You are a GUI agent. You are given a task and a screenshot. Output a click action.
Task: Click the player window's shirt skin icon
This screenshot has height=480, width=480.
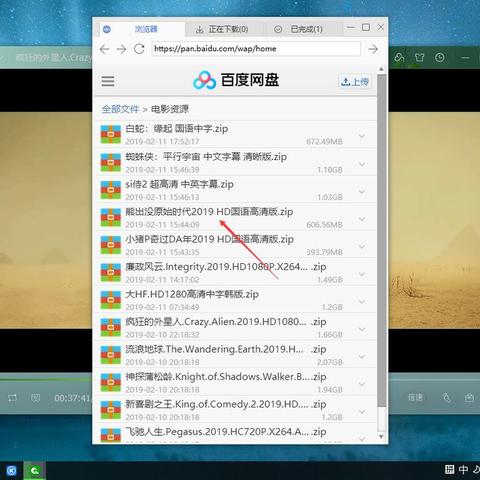point(419,58)
